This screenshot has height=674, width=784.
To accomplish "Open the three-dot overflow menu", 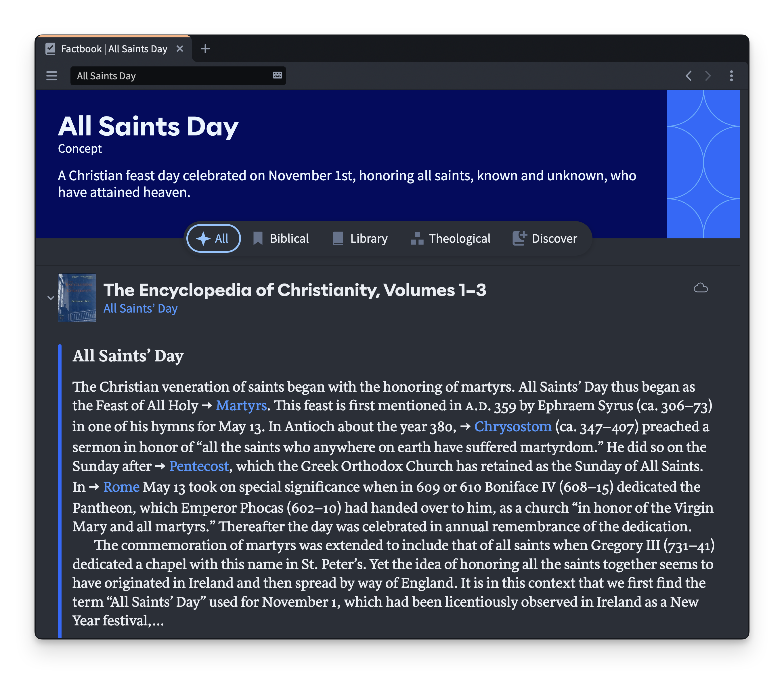I will tap(731, 76).
